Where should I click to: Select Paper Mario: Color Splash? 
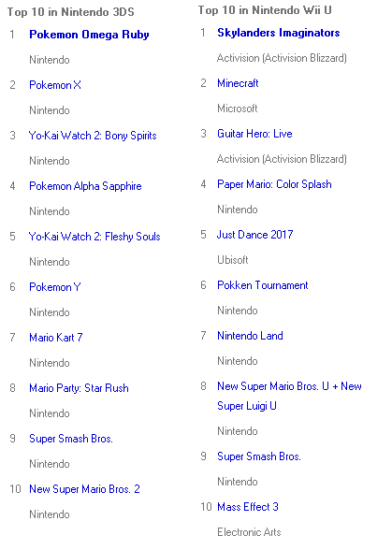pyautogui.click(x=274, y=184)
